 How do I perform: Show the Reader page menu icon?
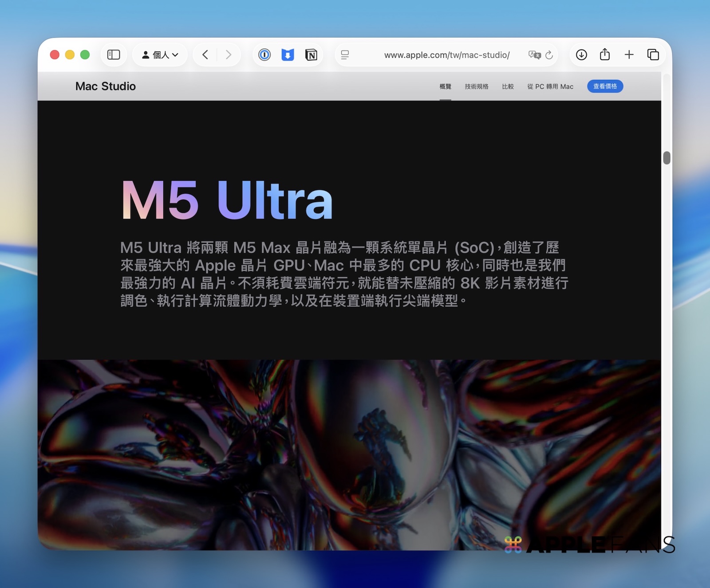click(x=345, y=55)
